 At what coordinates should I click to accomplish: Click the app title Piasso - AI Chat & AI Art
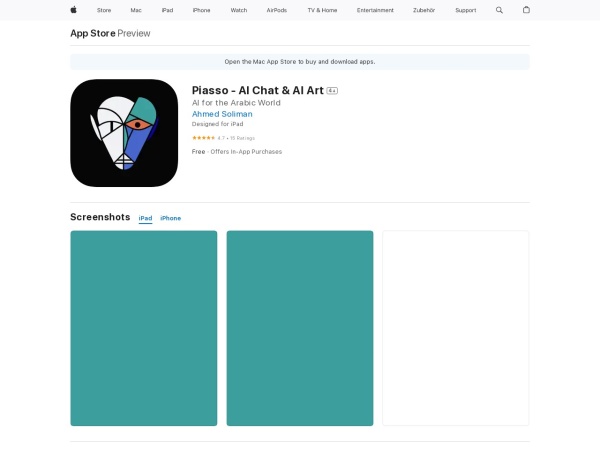[258, 90]
